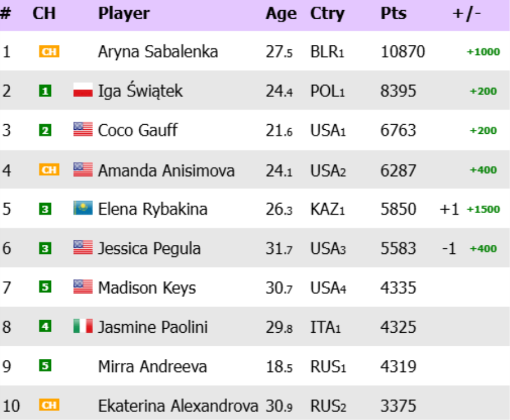Click orange CH badge in Sabalenka row
This screenshot has height=420, width=510.
(x=49, y=52)
